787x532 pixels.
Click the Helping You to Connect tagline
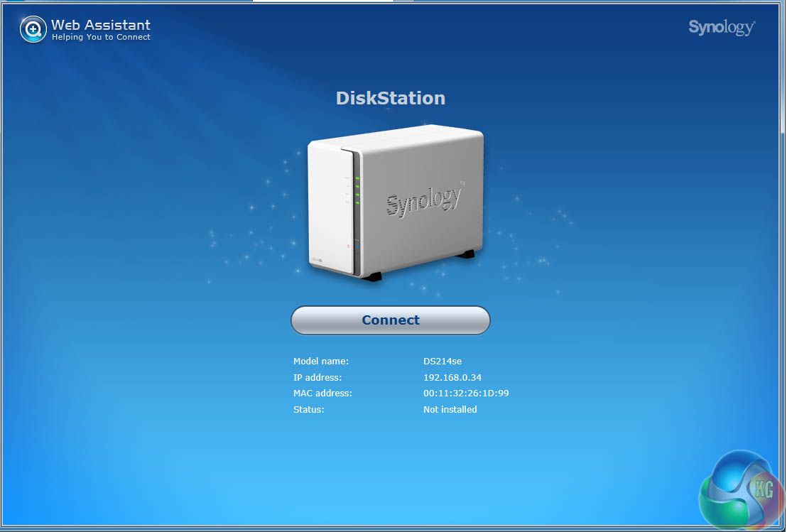[101, 37]
